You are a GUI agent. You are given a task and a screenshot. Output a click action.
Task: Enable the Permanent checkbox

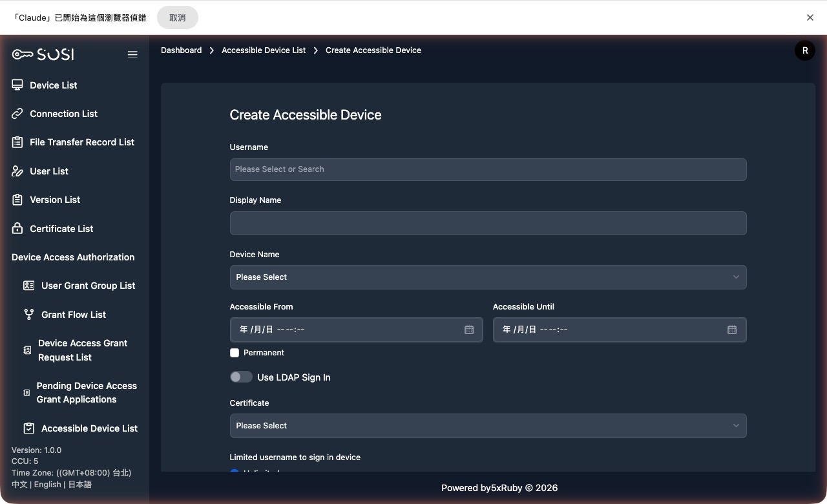pos(235,353)
